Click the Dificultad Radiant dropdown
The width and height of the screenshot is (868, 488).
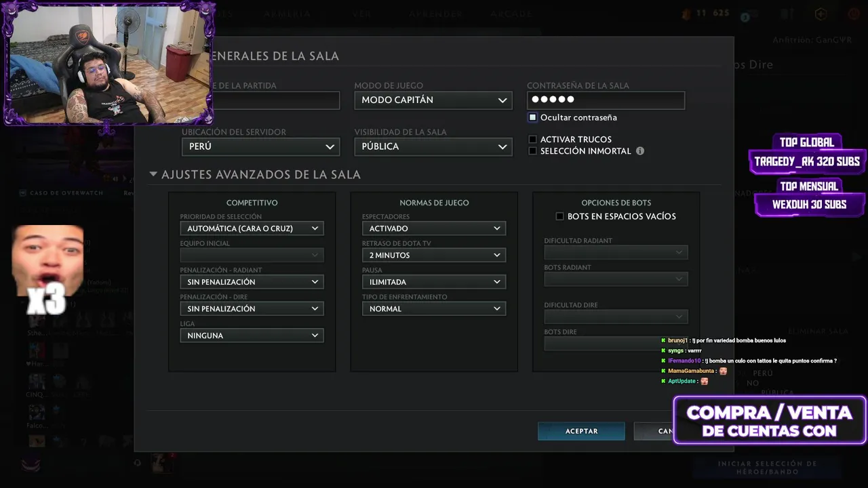(616, 252)
